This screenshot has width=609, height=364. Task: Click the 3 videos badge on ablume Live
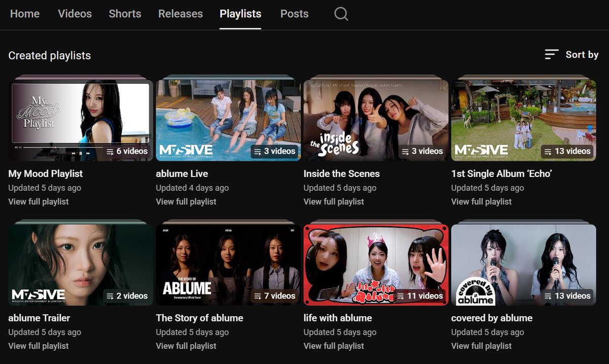pyautogui.click(x=275, y=151)
